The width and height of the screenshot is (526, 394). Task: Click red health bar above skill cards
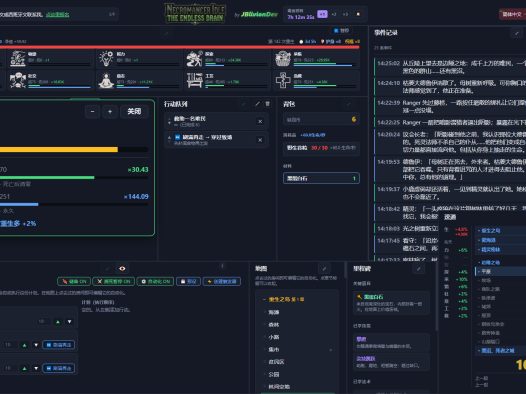coord(179,47)
